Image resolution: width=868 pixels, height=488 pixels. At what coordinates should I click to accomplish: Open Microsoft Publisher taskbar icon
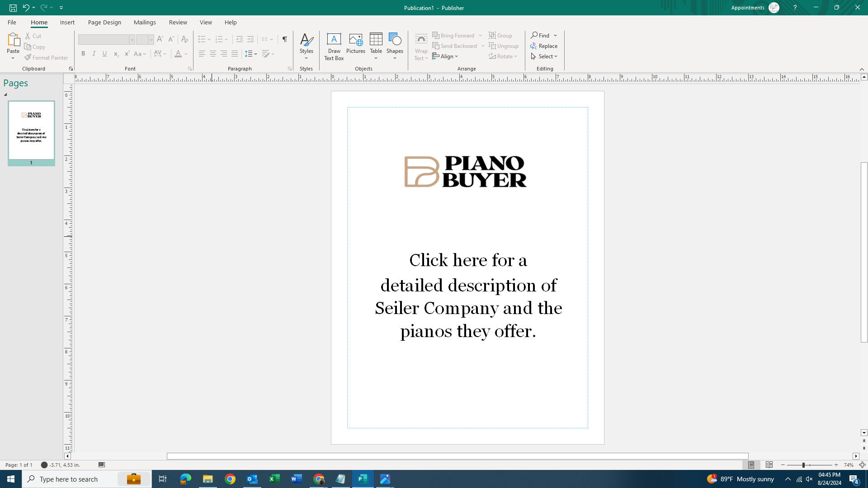point(363,479)
